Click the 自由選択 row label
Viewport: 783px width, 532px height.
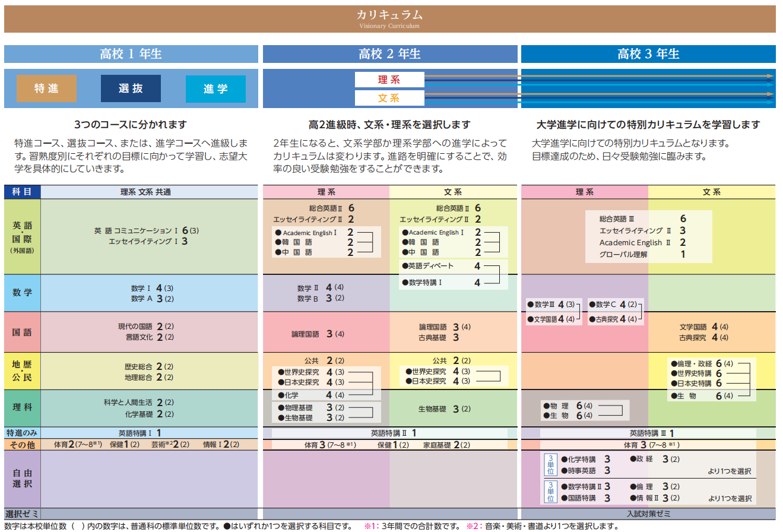23,479
